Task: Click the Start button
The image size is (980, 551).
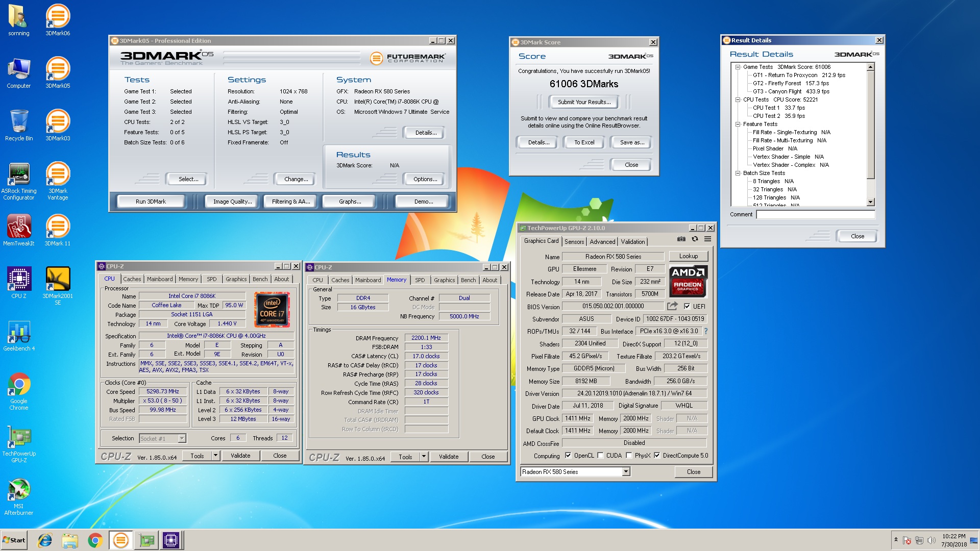Action: click(14, 540)
